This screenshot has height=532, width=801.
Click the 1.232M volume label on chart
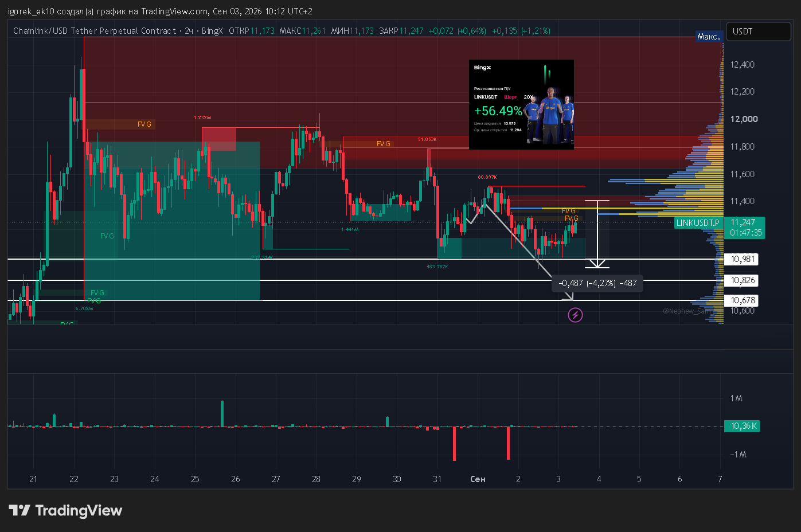(202, 118)
